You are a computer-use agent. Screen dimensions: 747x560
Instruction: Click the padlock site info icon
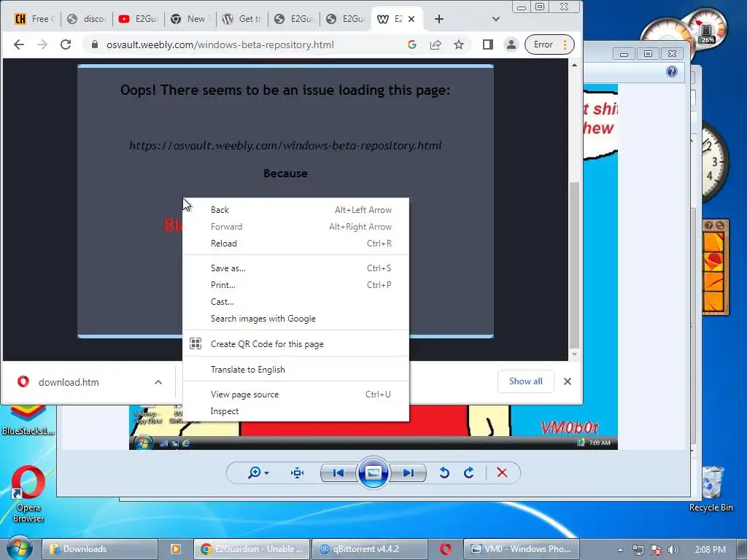95,44
